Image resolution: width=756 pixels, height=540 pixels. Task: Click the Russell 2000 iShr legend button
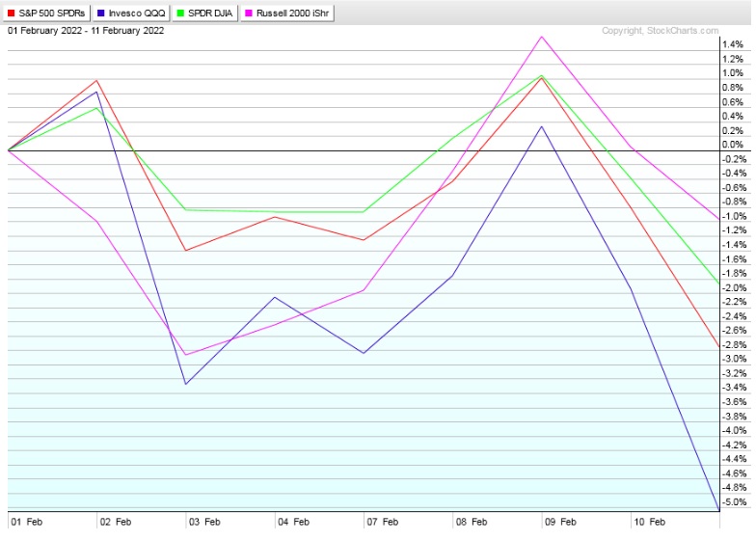(x=287, y=13)
